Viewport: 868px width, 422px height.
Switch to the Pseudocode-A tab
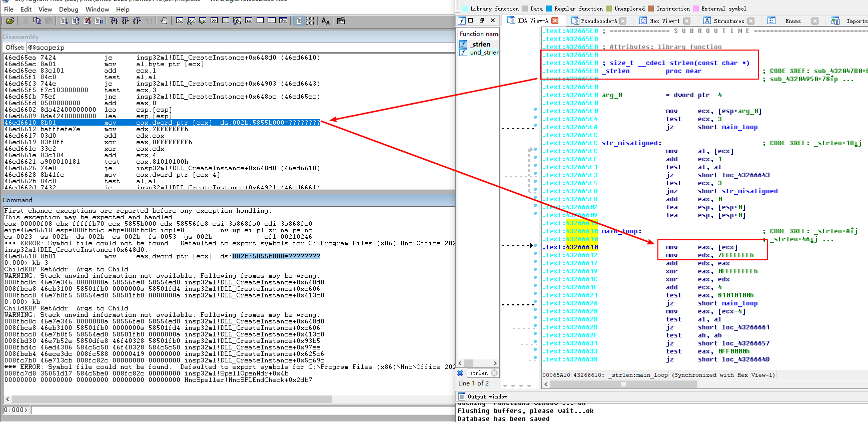(598, 21)
